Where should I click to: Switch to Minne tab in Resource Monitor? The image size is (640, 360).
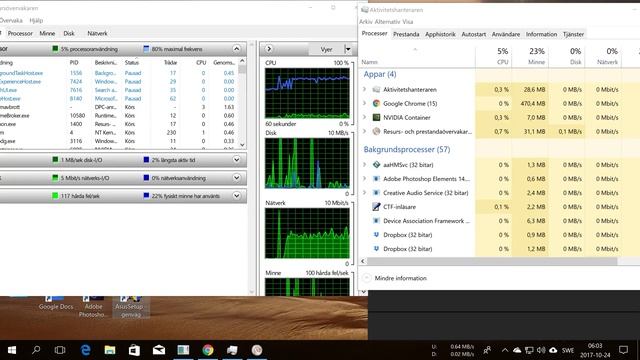47,33
